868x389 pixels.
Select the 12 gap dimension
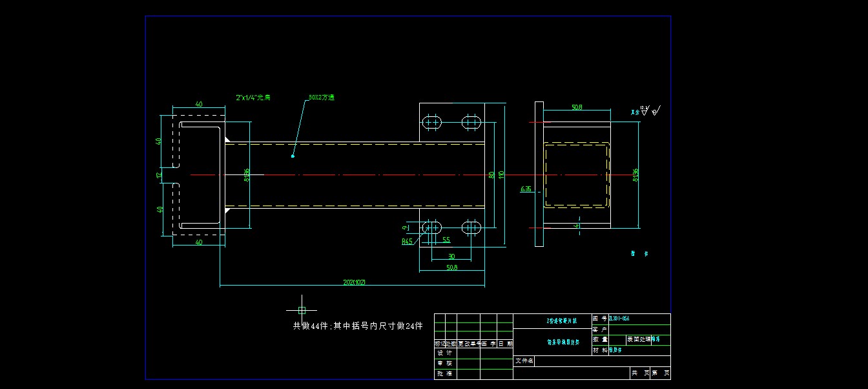(x=160, y=175)
